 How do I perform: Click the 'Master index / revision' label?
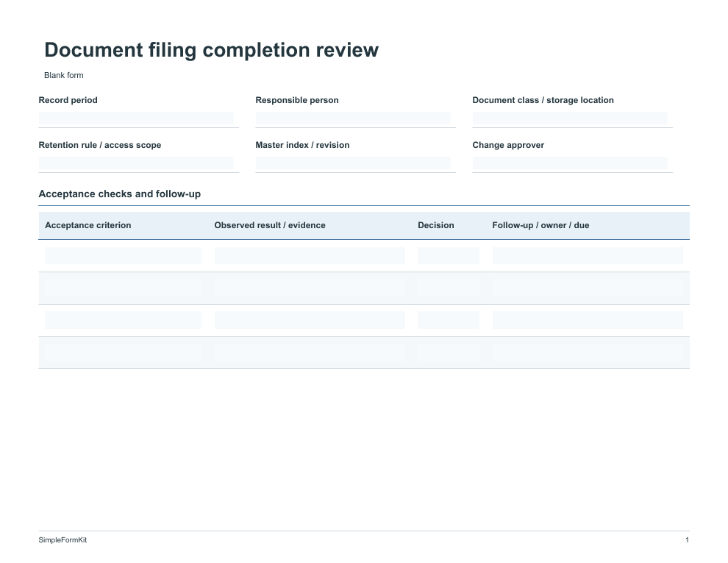click(302, 145)
